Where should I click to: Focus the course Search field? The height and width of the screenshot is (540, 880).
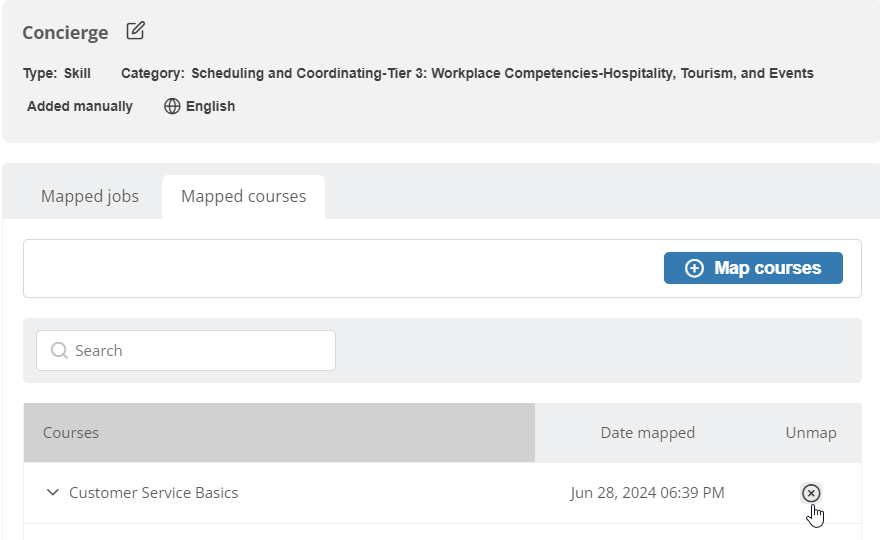(186, 350)
